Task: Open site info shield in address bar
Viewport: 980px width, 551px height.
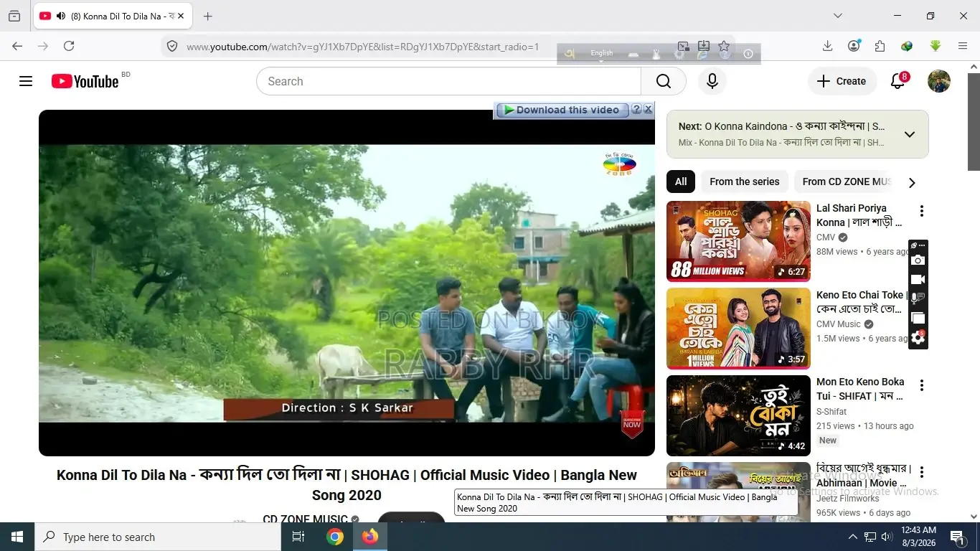Action: click(x=172, y=47)
